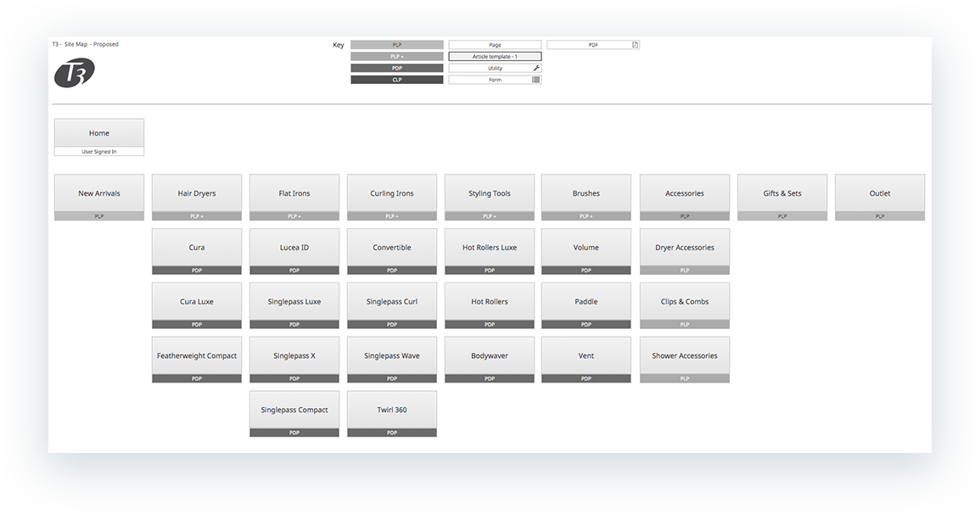This screenshot has height=514, width=980.
Task: Click the CLP swatch in the key
Action: [x=396, y=79]
